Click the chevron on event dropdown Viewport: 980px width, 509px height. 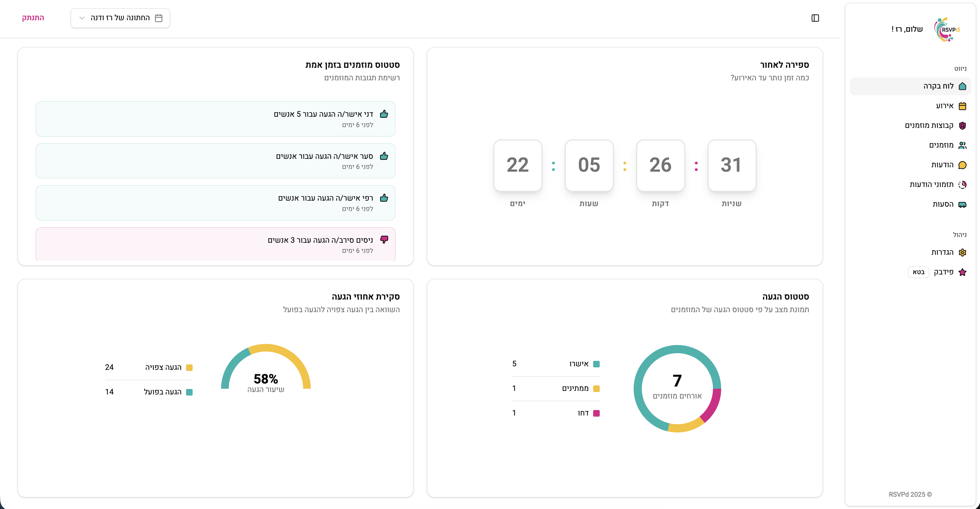click(x=82, y=18)
